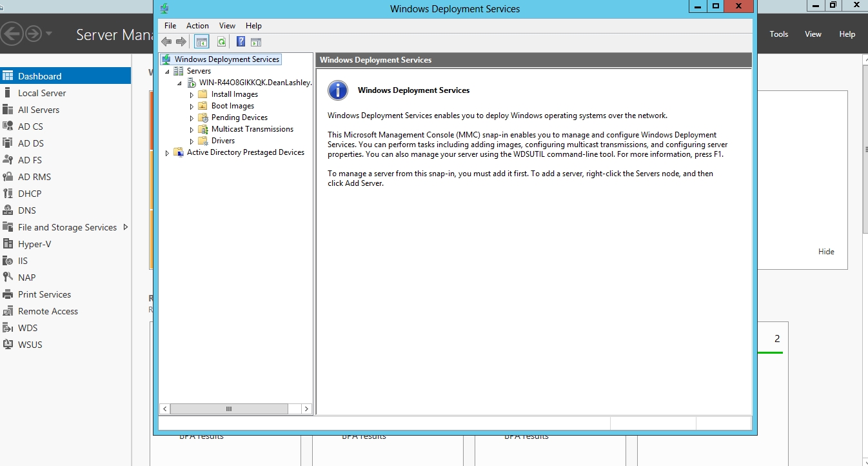Open the View menu in WDS console
The image size is (868, 466).
click(x=227, y=26)
